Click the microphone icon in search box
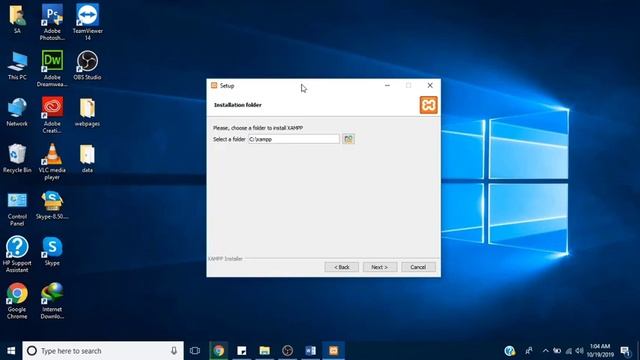This screenshot has width=640, height=360. pyautogui.click(x=174, y=351)
